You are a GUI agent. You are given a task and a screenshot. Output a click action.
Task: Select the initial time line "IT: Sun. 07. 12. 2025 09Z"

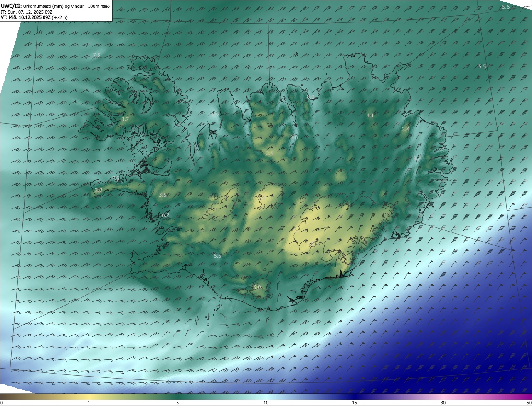(27, 12)
